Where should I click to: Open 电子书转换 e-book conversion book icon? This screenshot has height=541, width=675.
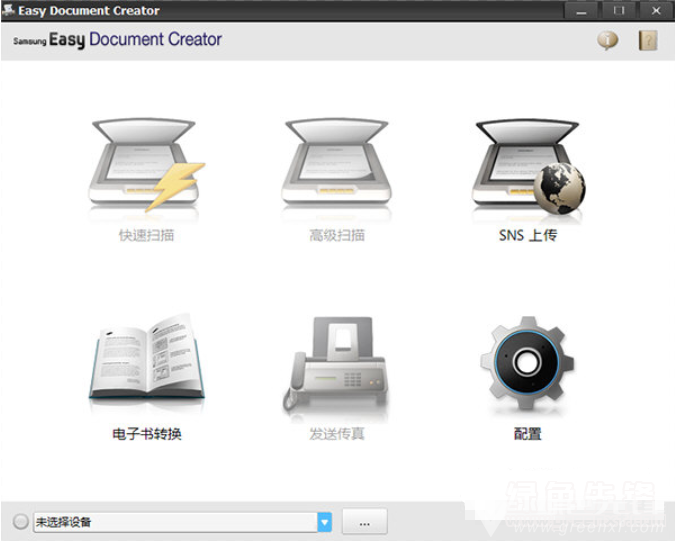[x=146, y=356]
